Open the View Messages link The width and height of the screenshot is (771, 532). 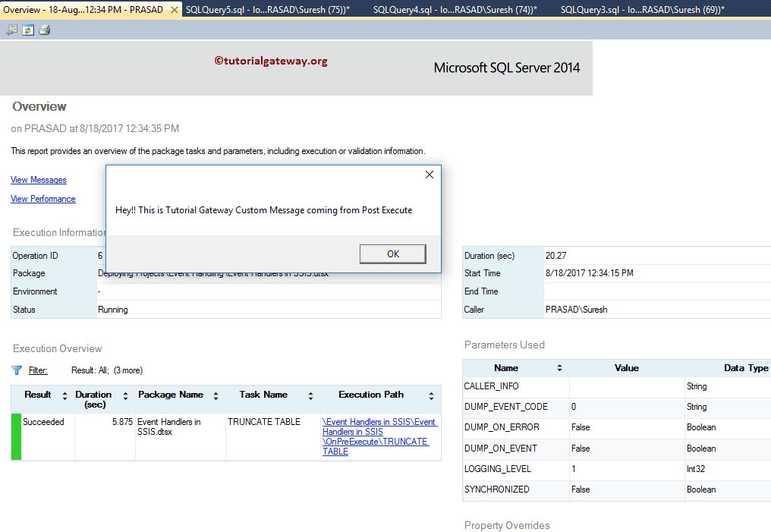click(38, 180)
